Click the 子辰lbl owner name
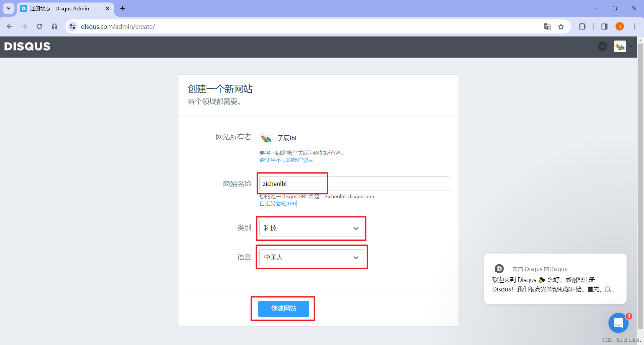644x345 pixels. (287, 138)
